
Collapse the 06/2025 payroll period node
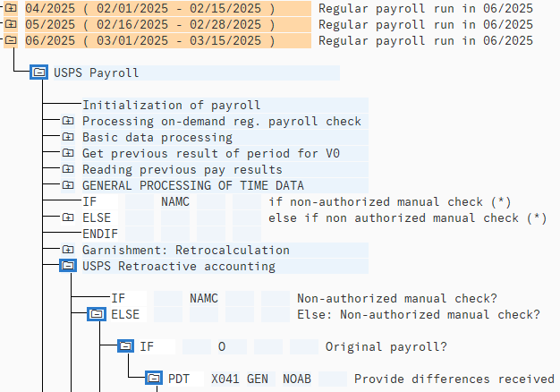[x=11, y=40]
